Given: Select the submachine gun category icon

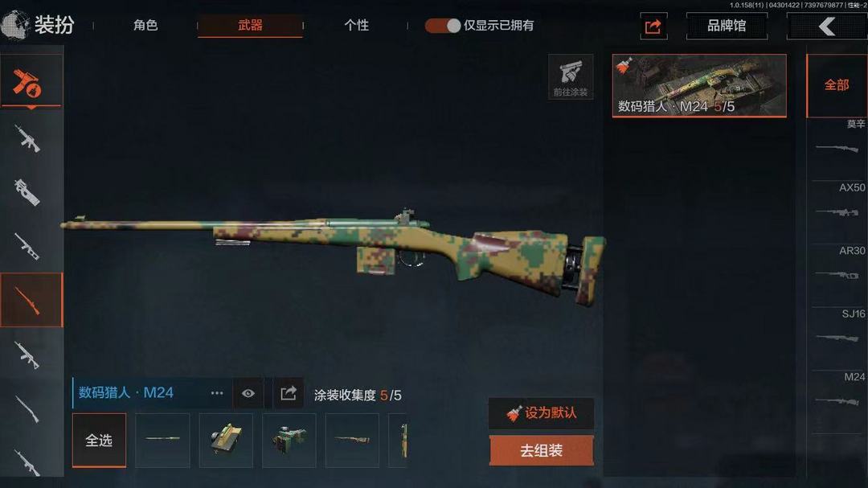Looking at the screenshot, I should [x=27, y=191].
